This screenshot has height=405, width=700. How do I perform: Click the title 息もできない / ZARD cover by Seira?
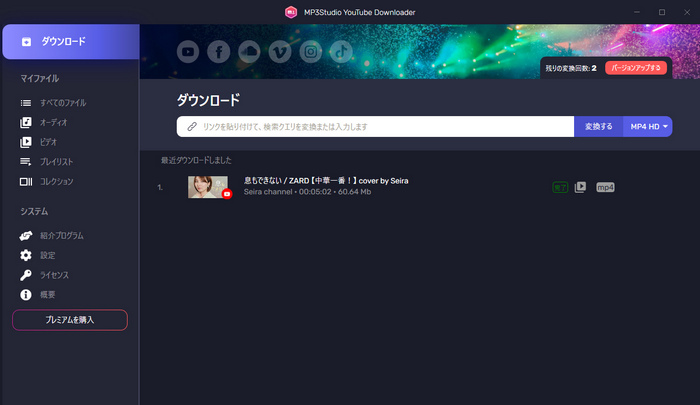pos(326,180)
